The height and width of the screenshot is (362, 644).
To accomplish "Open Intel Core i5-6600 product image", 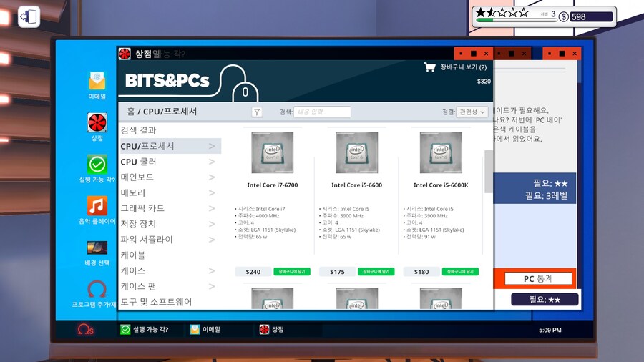I will click(356, 152).
